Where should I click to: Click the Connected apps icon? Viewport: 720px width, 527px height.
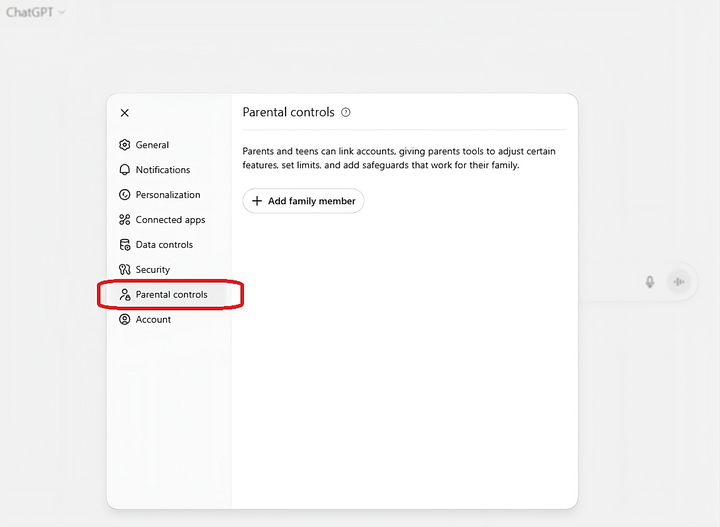pos(125,220)
